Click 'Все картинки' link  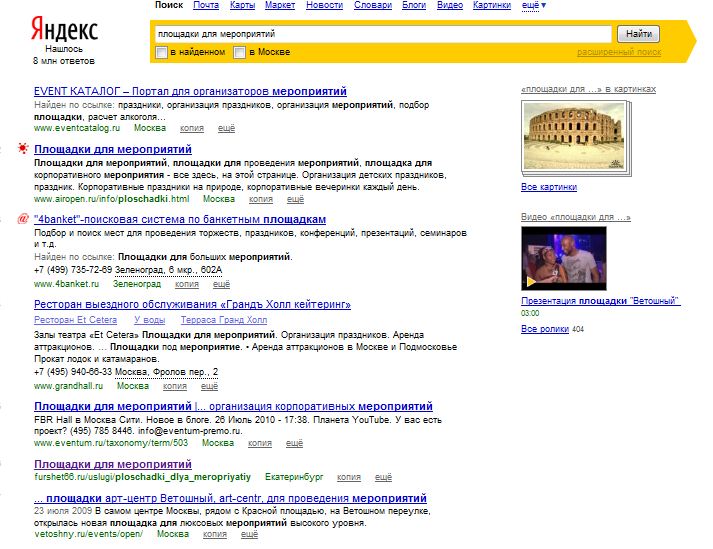[x=549, y=187]
